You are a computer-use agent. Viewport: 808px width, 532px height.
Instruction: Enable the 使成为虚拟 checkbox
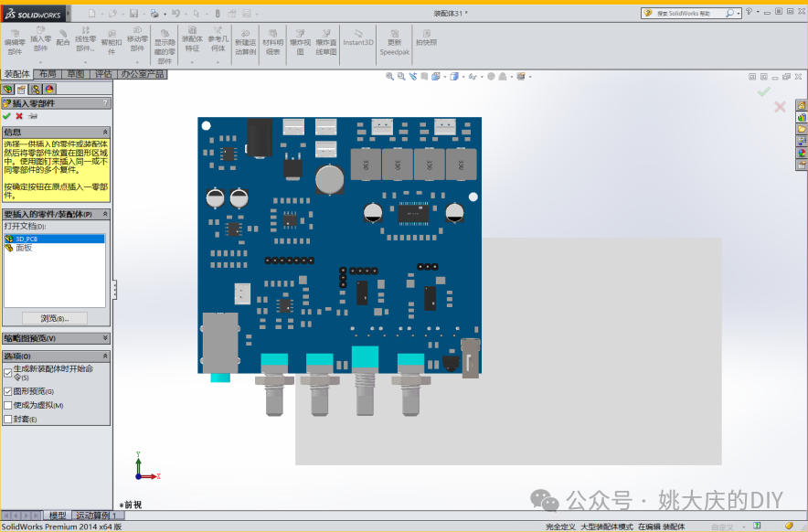point(8,405)
